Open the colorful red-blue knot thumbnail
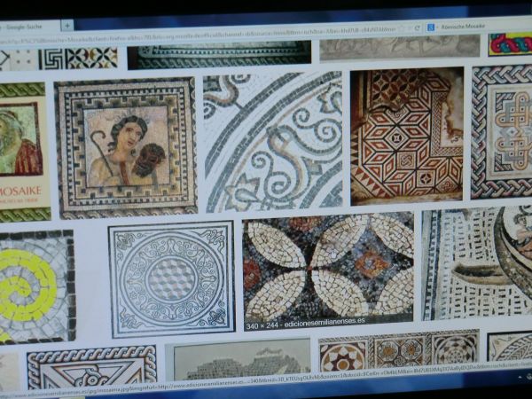Viewport: 532px width, 399px height. [x=510, y=44]
